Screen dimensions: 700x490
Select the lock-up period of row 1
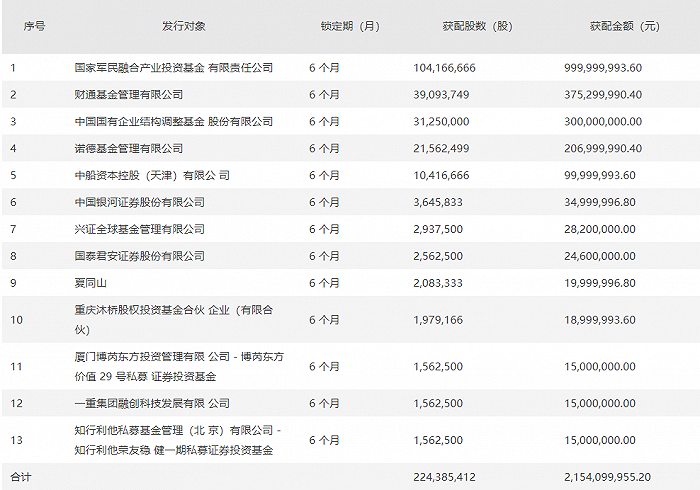(324, 68)
